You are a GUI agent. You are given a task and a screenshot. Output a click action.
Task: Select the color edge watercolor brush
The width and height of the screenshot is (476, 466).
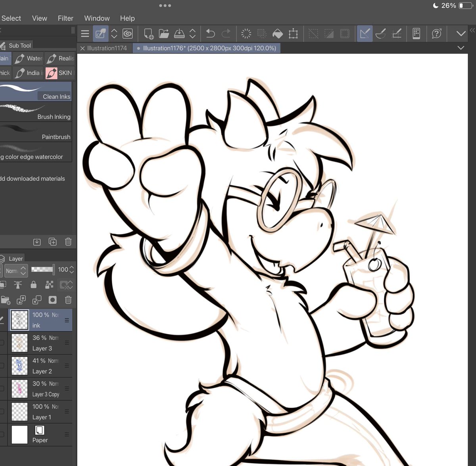pyautogui.click(x=36, y=152)
